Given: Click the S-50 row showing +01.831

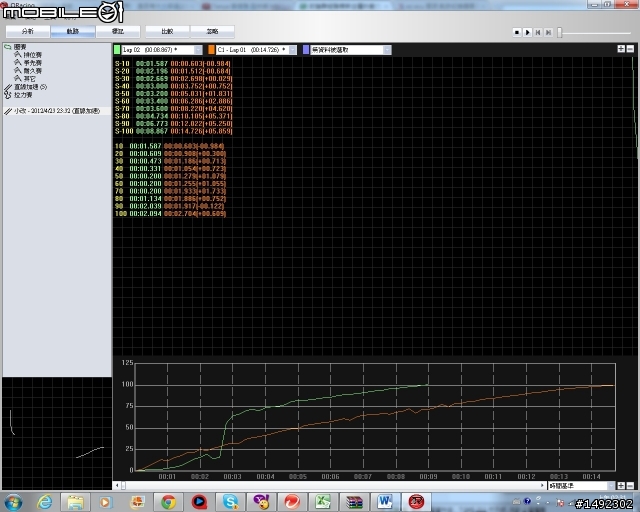Looking at the screenshot, I should [173, 93].
